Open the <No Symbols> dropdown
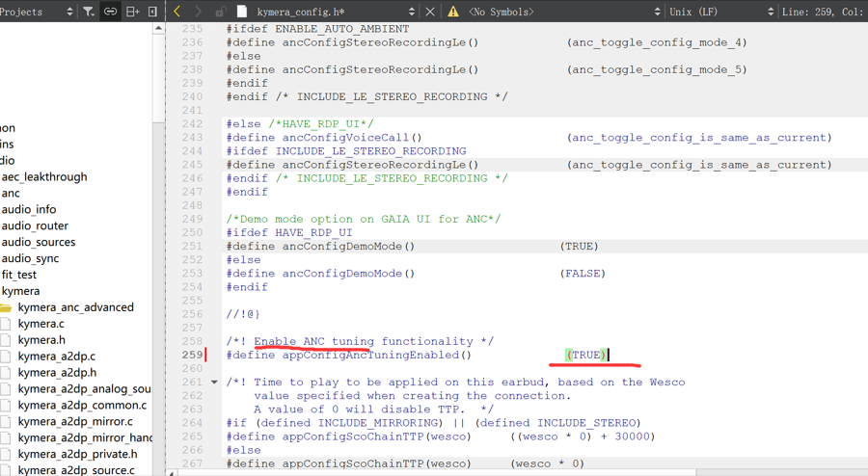 tap(657, 11)
